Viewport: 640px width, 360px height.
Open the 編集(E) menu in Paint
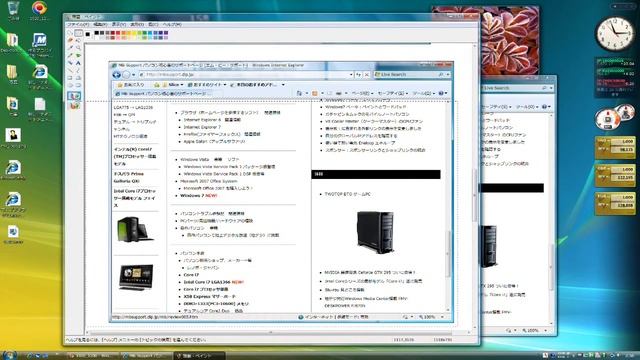100,24
